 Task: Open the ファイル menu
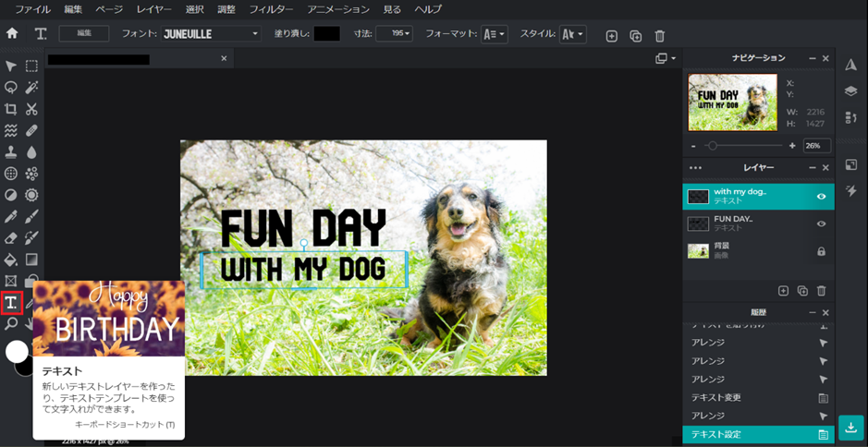pos(32,9)
